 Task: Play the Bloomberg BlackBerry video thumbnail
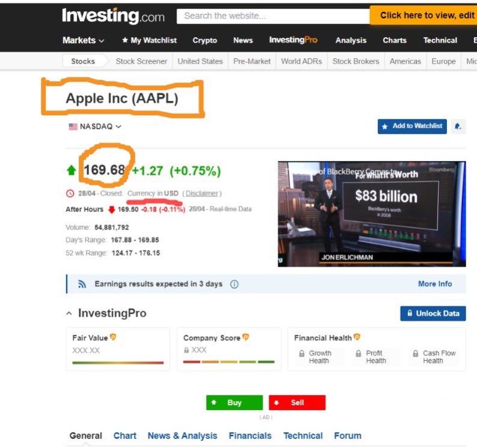[x=372, y=214]
